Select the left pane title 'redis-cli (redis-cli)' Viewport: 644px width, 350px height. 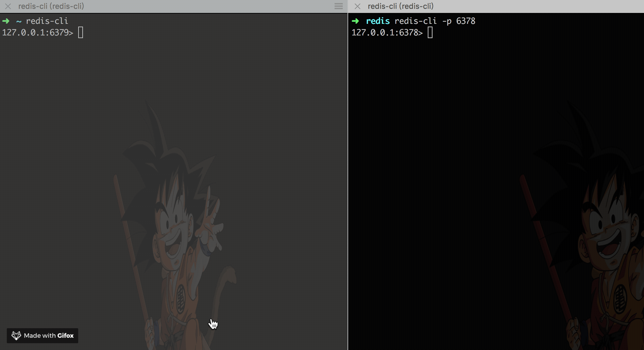[x=51, y=6]
